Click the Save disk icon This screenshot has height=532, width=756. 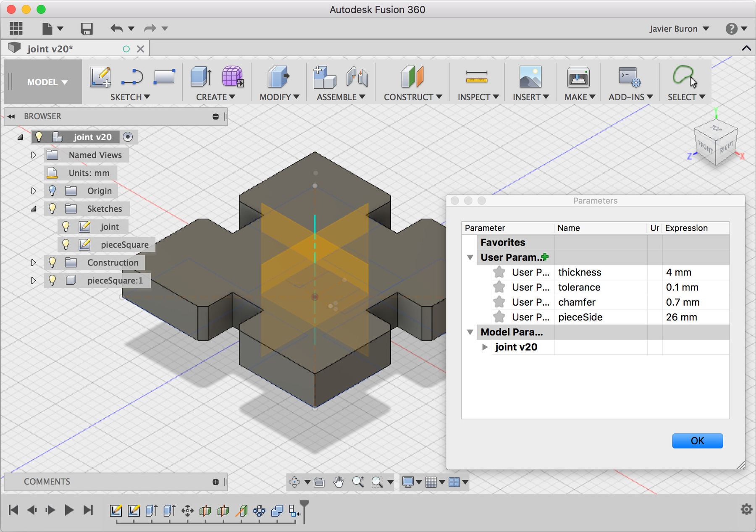(87, 29)
